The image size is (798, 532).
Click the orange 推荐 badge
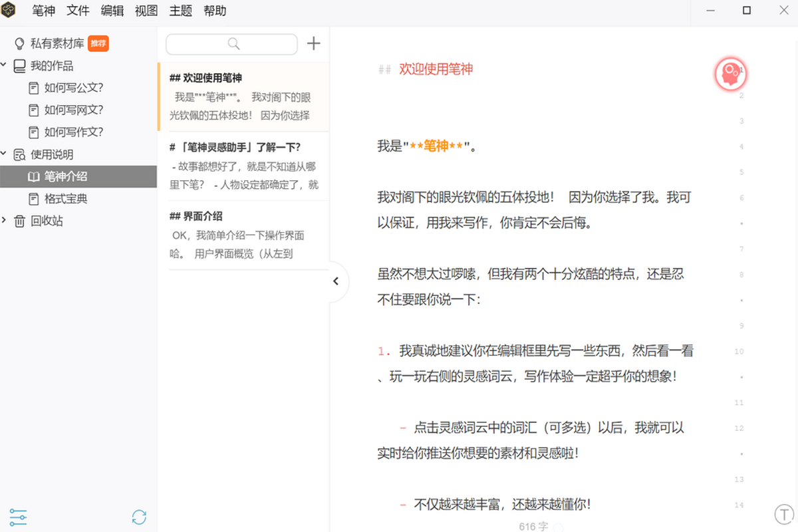point(98,44)
